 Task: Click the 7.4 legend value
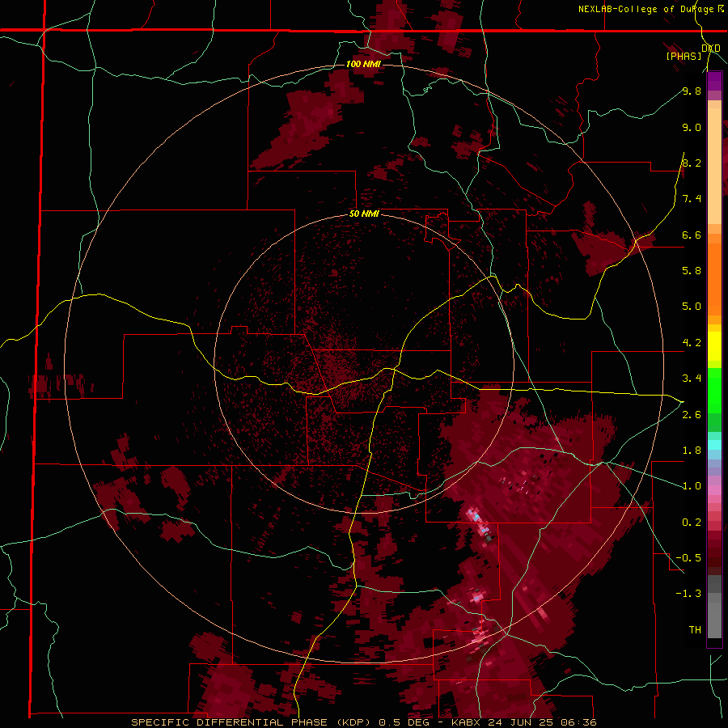coord(692,199)
